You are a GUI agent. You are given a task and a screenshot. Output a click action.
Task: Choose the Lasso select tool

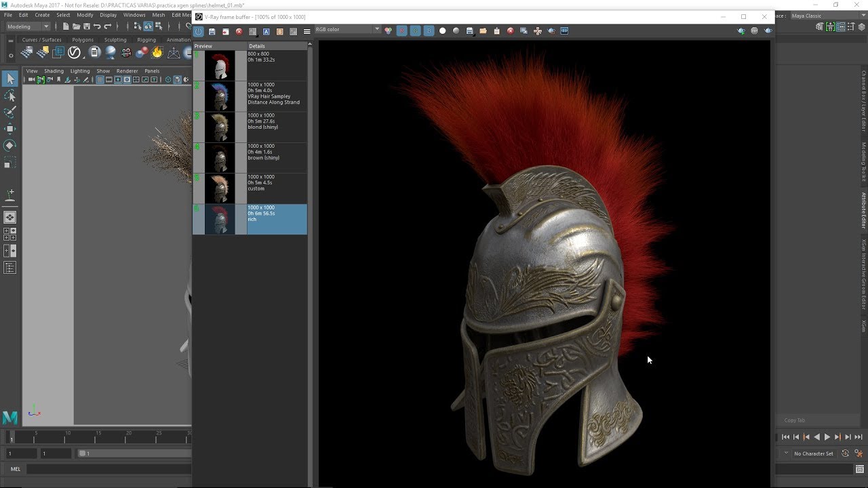pyautogui.click(x=9, y=96)
